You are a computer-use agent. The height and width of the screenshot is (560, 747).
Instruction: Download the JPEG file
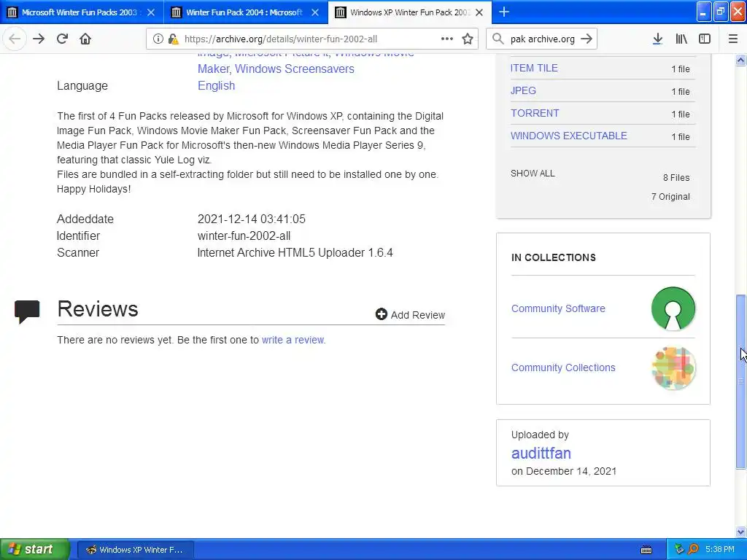523,90
